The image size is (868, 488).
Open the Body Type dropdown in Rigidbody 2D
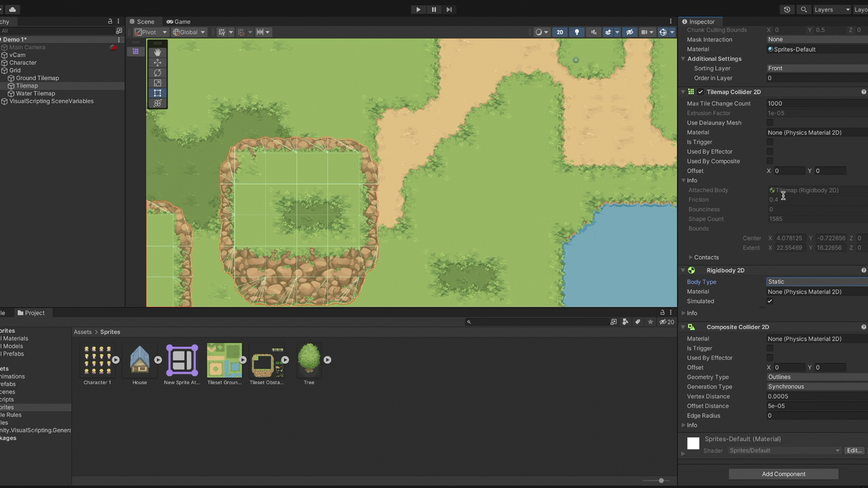pos(816,282)
